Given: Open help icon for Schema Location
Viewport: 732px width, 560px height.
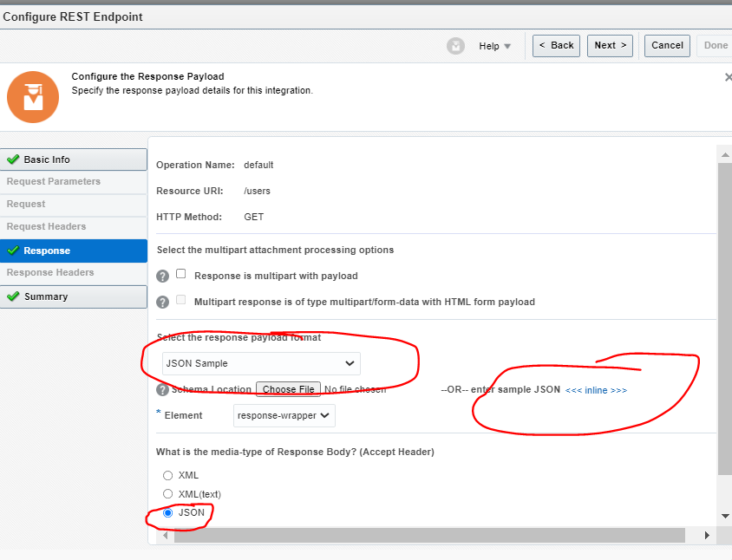Looking at the screenshot, I should 162,390.
